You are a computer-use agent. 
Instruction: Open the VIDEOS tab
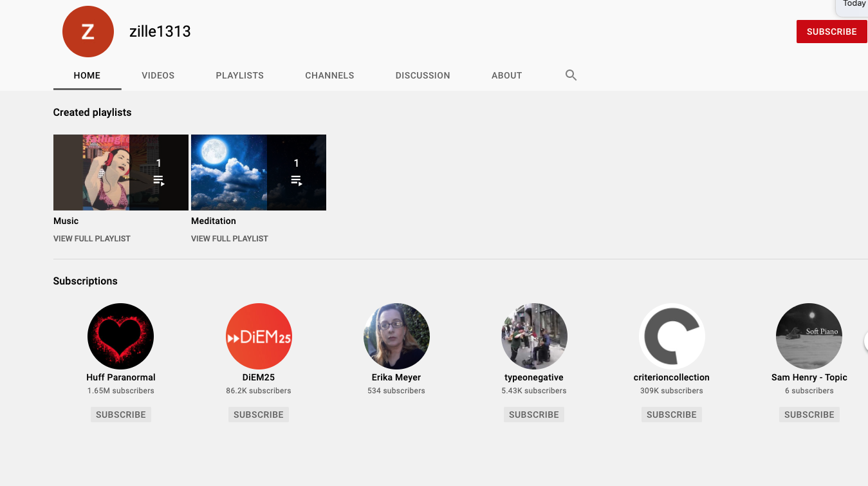point(158,75)
